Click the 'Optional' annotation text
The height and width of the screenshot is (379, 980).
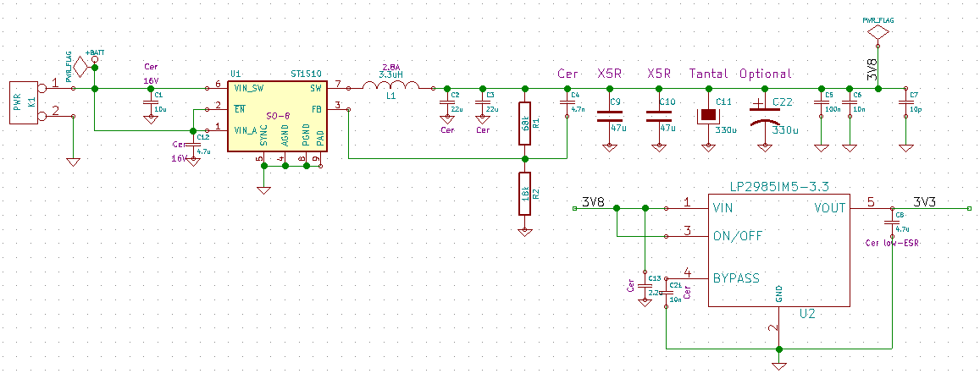point(766,74)
